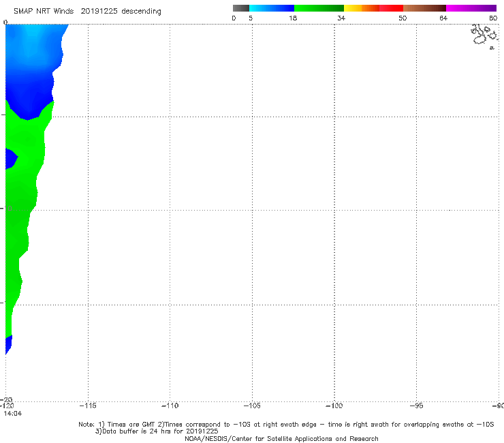Click the yellow-red 34-50 color bar segment
The image size is (504, 443).
(373, 8)
